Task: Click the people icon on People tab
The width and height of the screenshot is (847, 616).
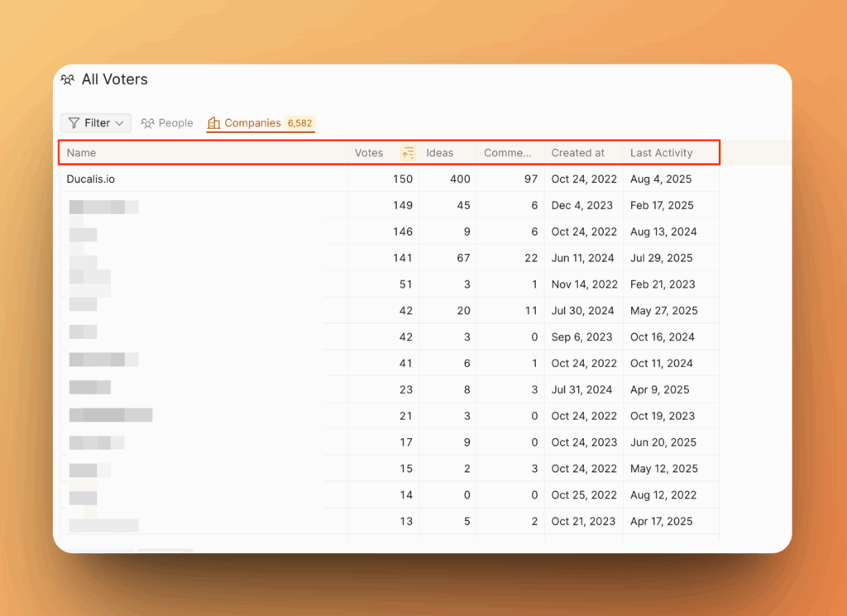Action: tap(148, 123)
